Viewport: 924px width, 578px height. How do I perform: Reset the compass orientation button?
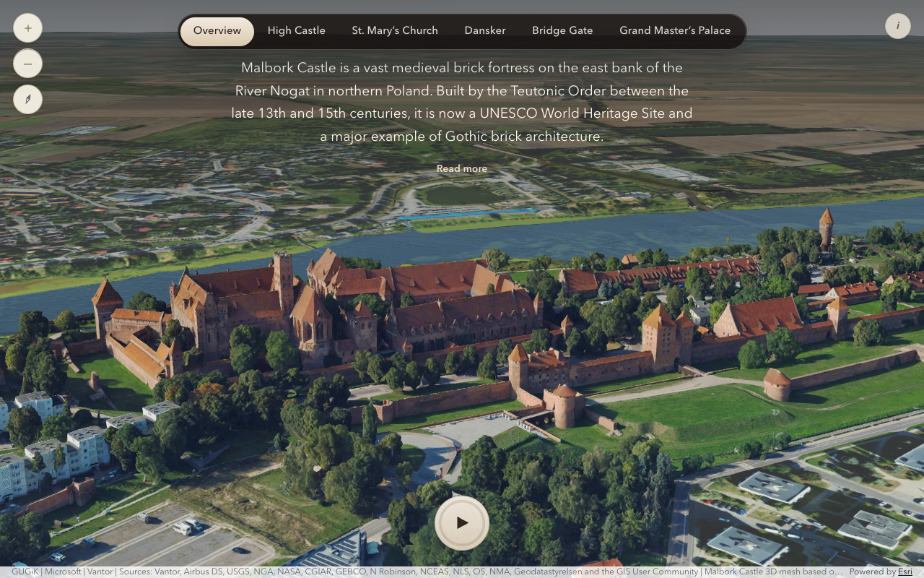point(27,99)
